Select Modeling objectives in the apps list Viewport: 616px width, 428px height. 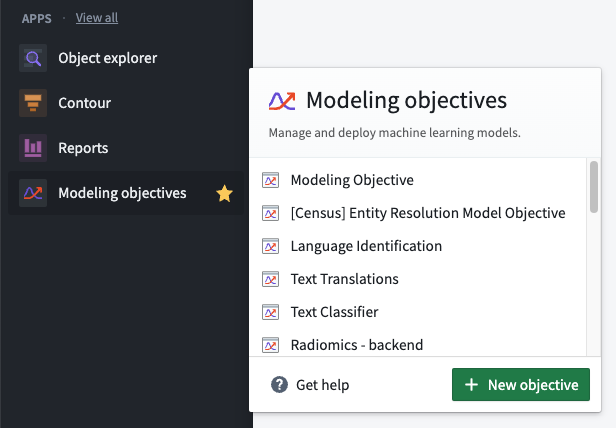pos(126,193)
